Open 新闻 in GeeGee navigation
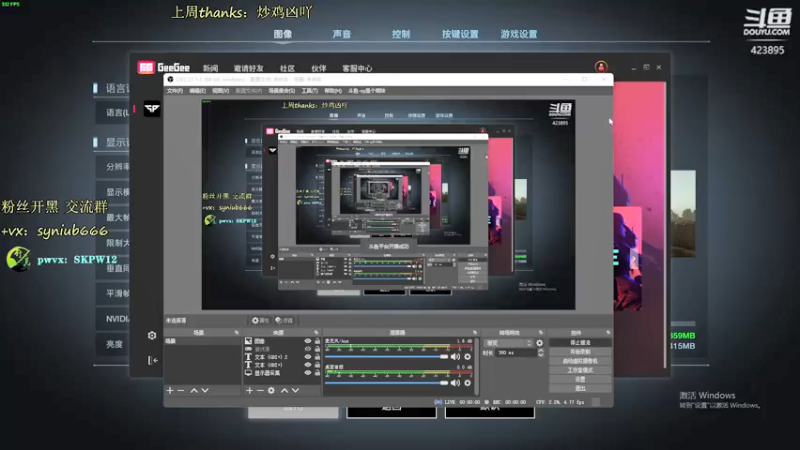 click(x=210, y=68)
